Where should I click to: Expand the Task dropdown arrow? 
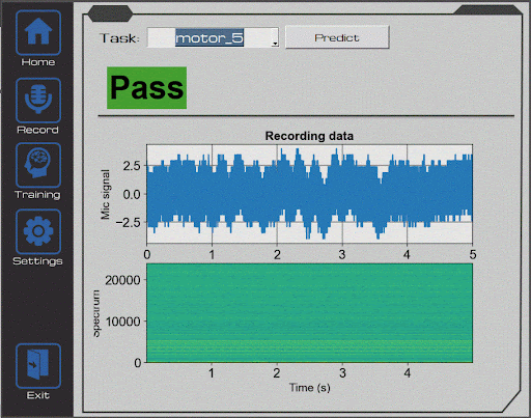(x=275, y=43)
